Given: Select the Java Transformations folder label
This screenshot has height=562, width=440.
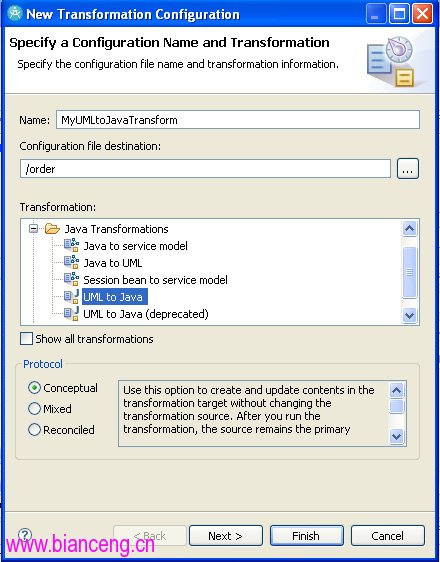Looking at the screenshot, I should tap(116, 229).
